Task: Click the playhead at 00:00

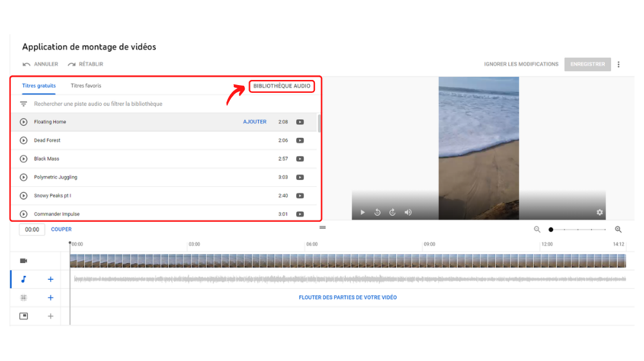Action: (x=70, y=243)
